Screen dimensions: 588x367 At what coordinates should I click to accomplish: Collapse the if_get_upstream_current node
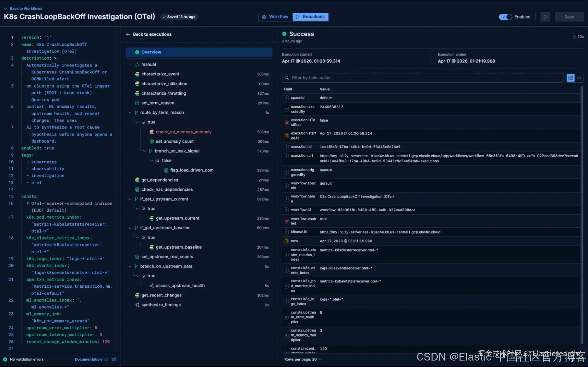coord(130,199)
